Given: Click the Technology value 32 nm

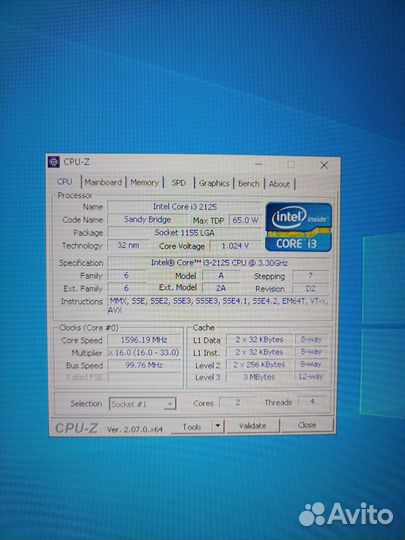Looking at the screenshot, I should pos(128,245).
